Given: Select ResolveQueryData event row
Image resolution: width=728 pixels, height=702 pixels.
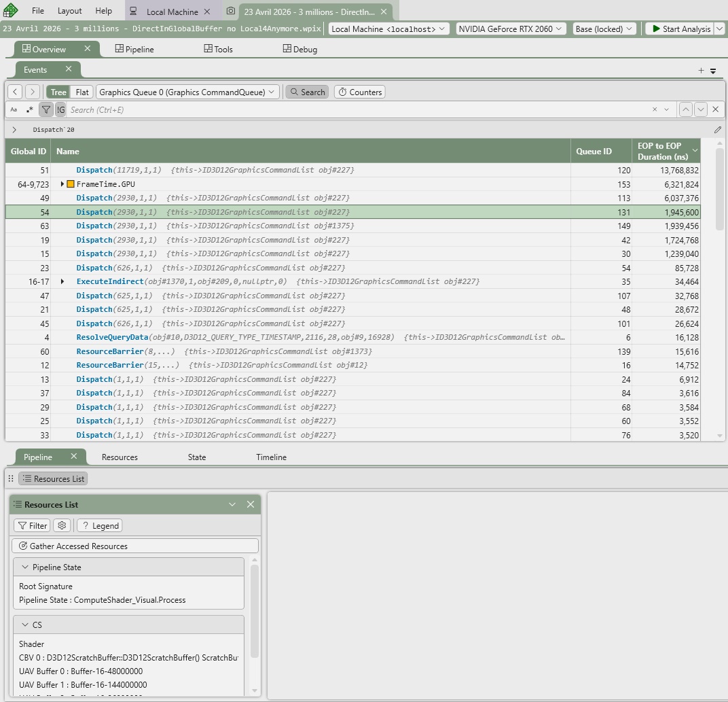Looking at the screenshot, I should coord(353,337).
